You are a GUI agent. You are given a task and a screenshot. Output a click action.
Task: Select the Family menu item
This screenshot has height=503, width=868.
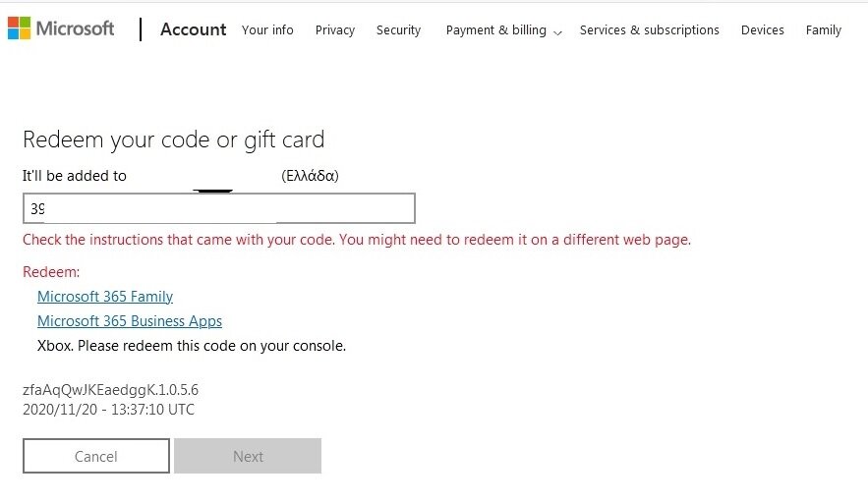coord(823,30)
